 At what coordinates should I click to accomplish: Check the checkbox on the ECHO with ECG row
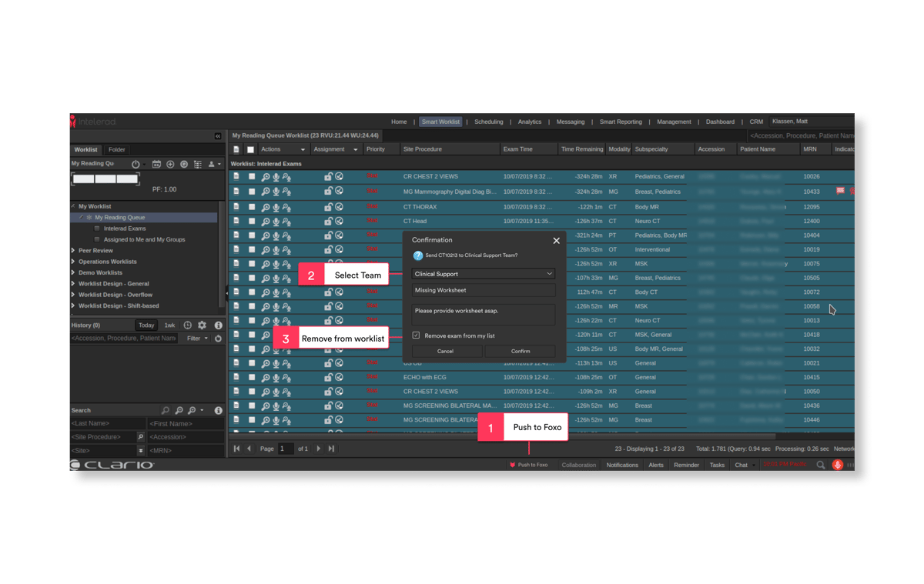[x=250, y=377]
